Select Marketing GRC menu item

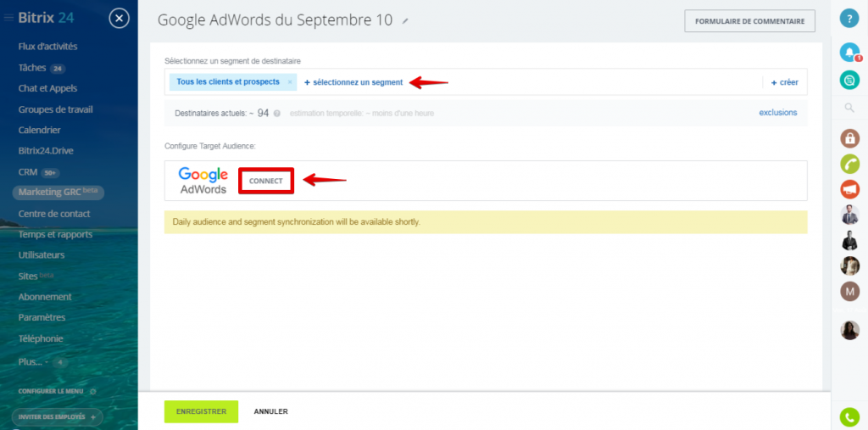pyautogui.click(x=58, y=193)
